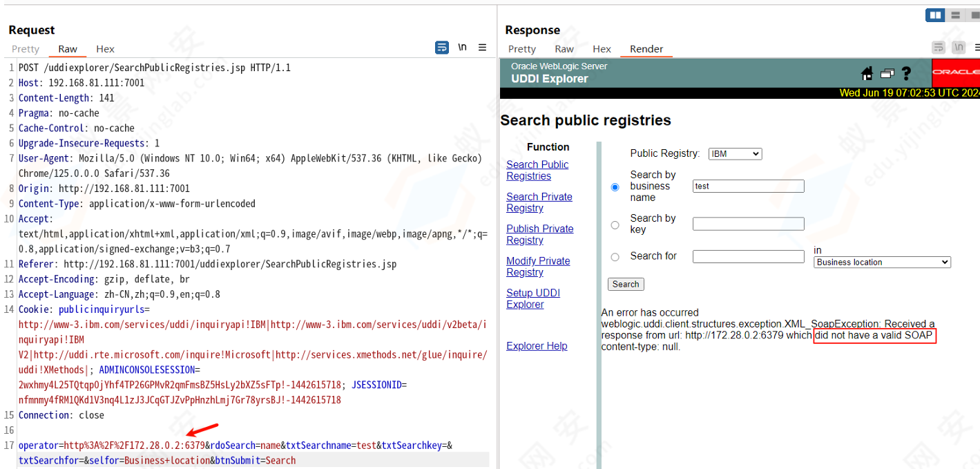This screenshot has height=469, width=980.
Task: Open Search Public Registries link
Action: pos(537,170)
